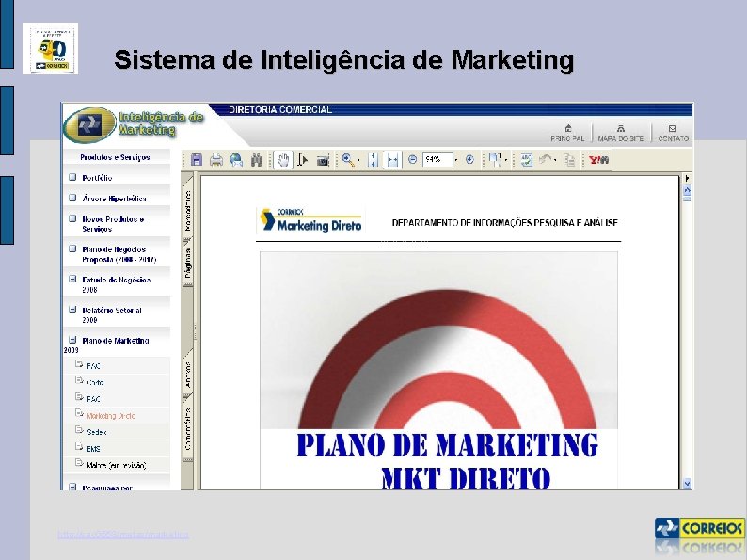The image size is (747, 560).
Task: Select the Hand tool
Action: click(283, 160)
